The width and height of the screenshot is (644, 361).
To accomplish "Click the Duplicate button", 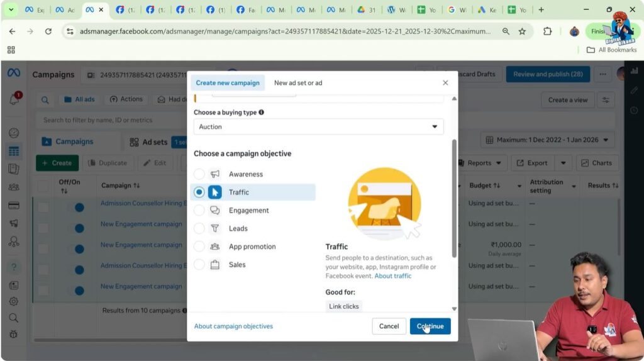I will [x=108, y=163].
